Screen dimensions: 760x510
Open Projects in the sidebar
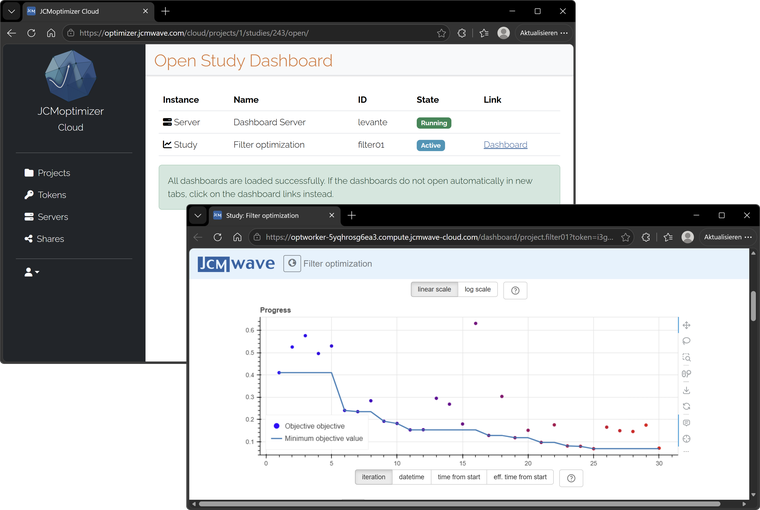click(x=48, y=173)
